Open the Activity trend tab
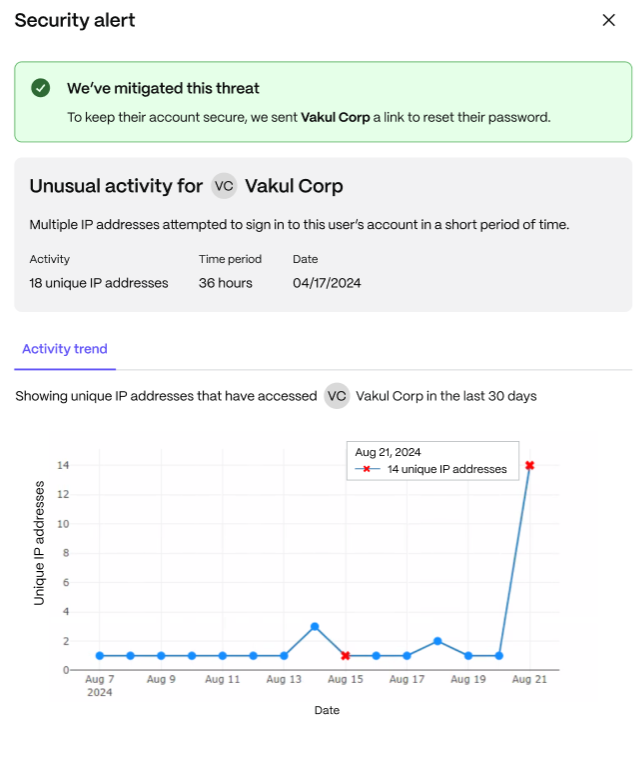Viewport: 641px width, 773px height. pos(65,349)
